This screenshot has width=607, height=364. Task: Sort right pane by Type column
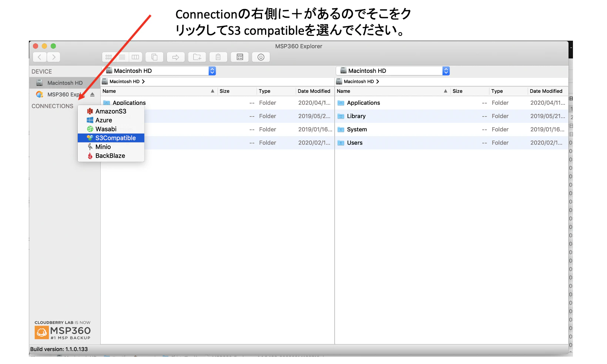click(509, 91)
